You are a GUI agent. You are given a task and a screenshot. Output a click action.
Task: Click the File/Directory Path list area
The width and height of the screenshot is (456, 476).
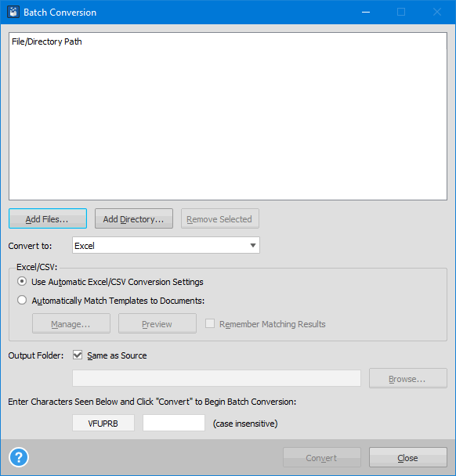click(x=228, y=117)
